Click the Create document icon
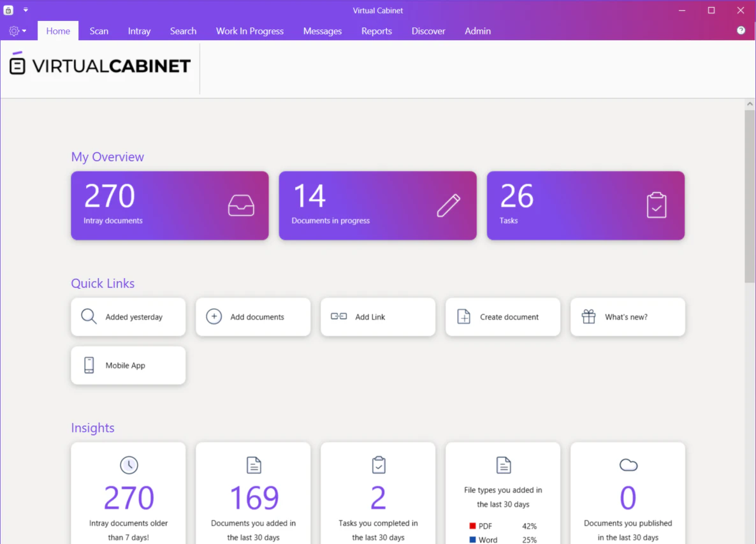Image resolution: width=756 pixels, height=544 pixels. (463, 316)
